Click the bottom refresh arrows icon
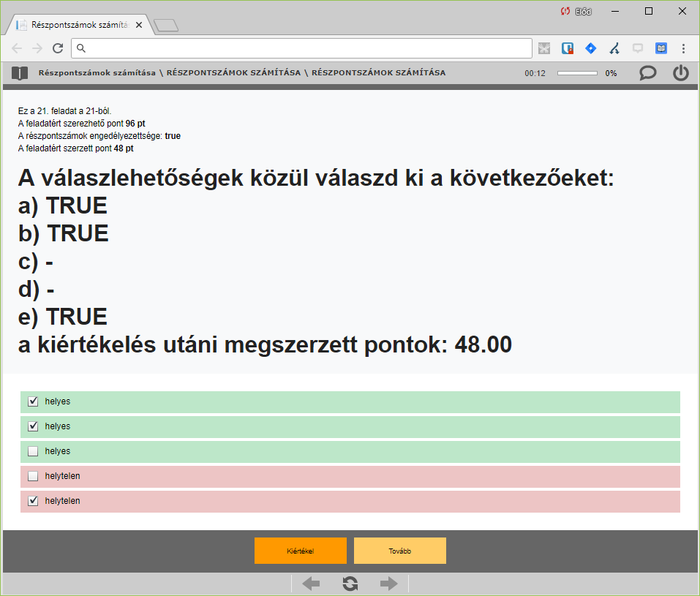Screen dimensions: 700x596 [x=350, y=584]
